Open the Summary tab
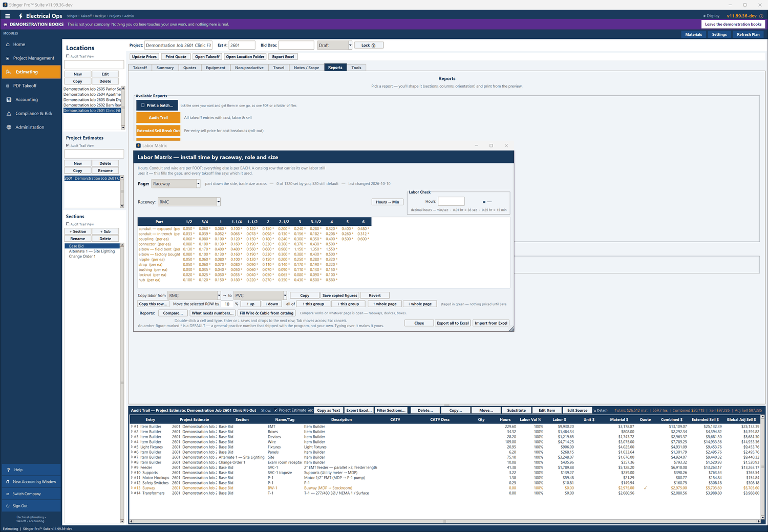Viewport: 768px width, 532px height. pos(165,68)
